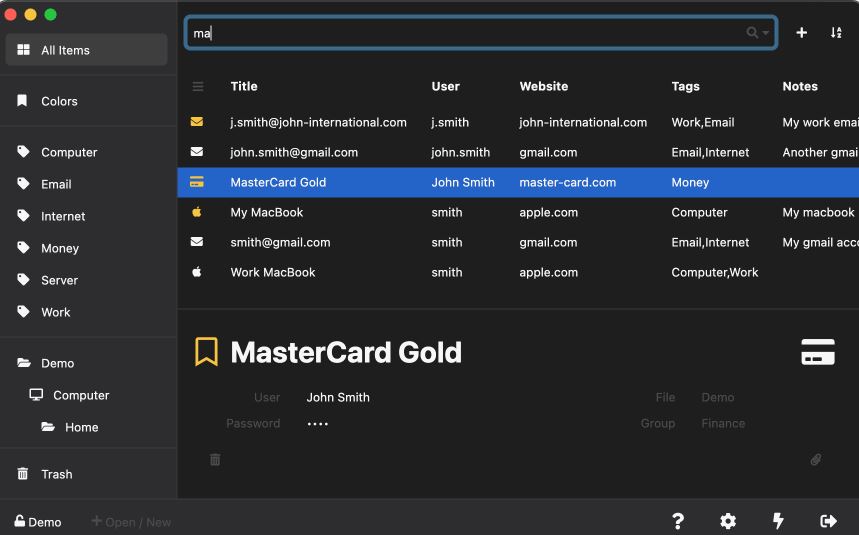The image size is (859, 535).
Task: Sort by the Title column header
Action: (244, 87)
